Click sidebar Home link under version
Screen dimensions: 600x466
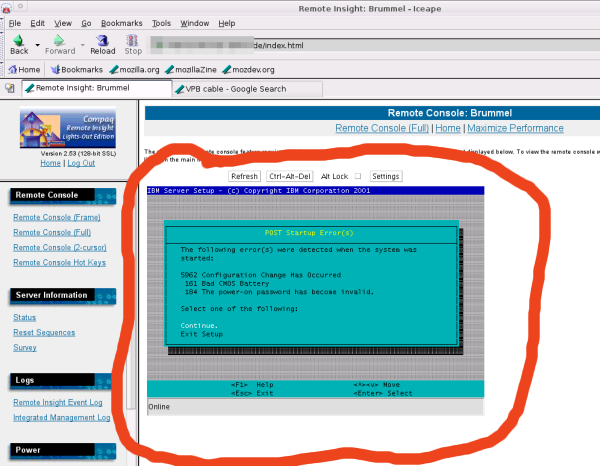[x=50, y=163]
